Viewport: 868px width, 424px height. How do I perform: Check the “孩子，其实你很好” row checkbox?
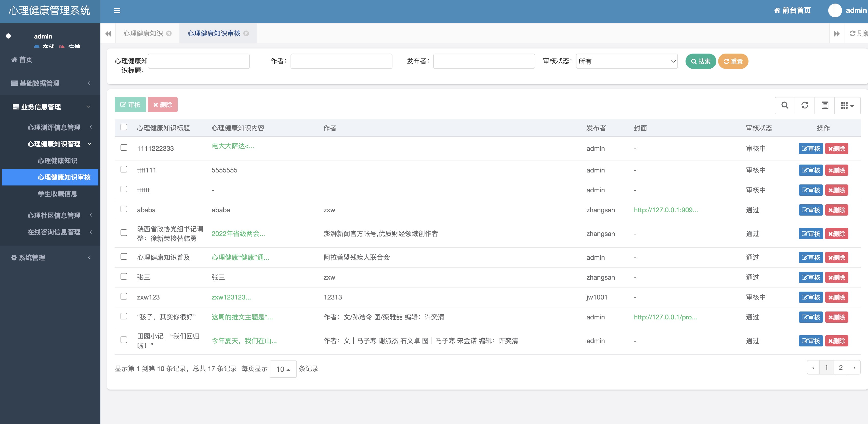pos(124,316)
